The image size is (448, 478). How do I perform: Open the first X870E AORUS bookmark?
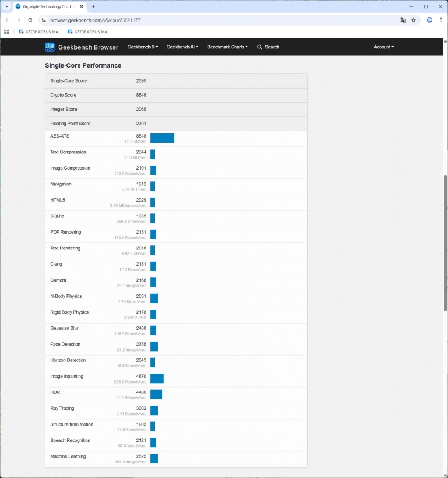click(x=40, y=32)
